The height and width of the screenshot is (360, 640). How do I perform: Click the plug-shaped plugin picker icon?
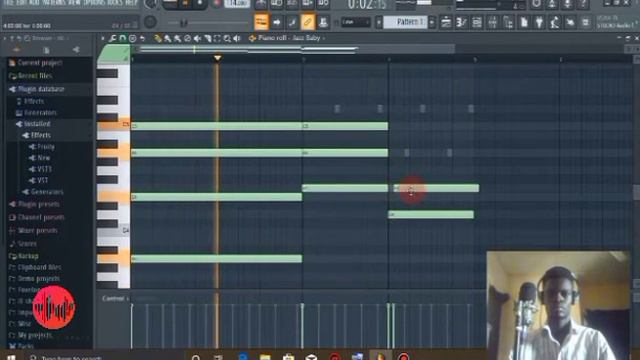(x=539, y=22)
